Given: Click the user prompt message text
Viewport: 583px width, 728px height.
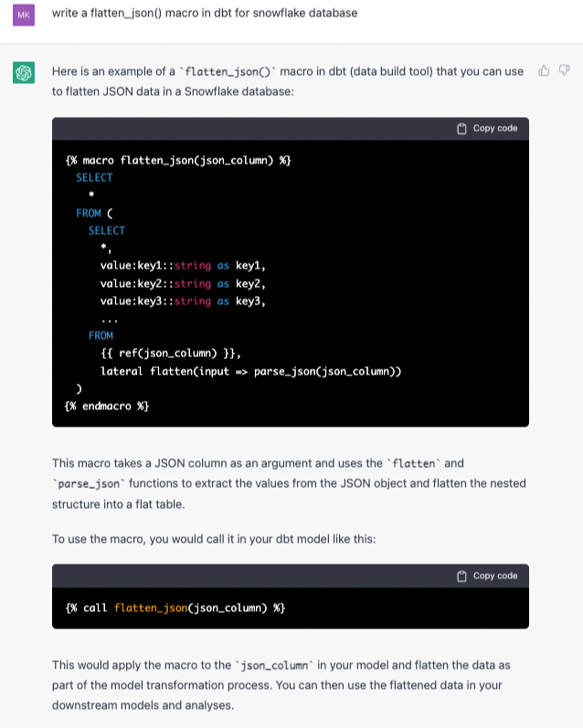Looking at the screenshot, I should [205, 14].
